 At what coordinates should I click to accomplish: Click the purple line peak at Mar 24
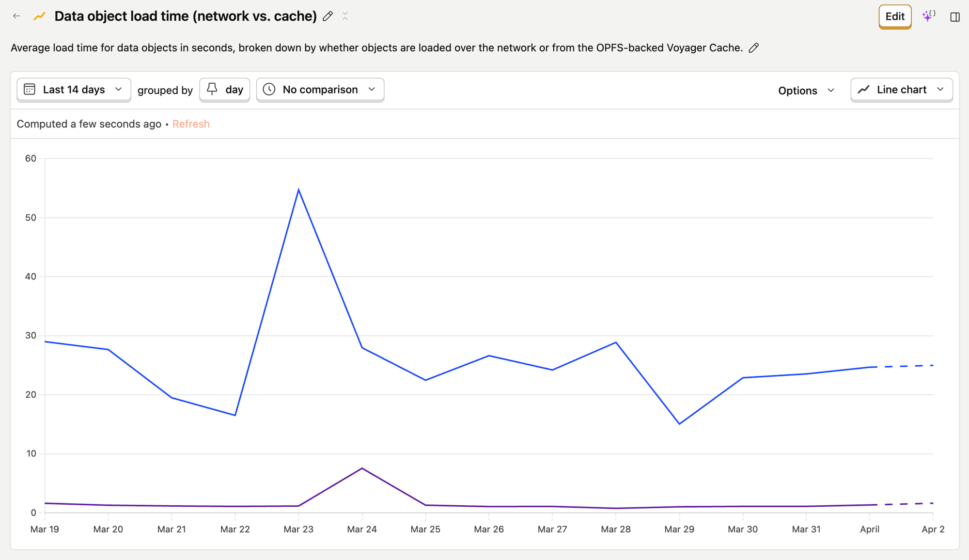tap(362, 468)
